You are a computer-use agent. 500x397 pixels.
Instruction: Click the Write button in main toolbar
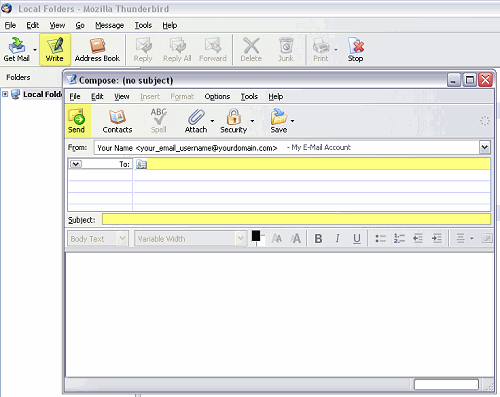(x=55, y=49)
